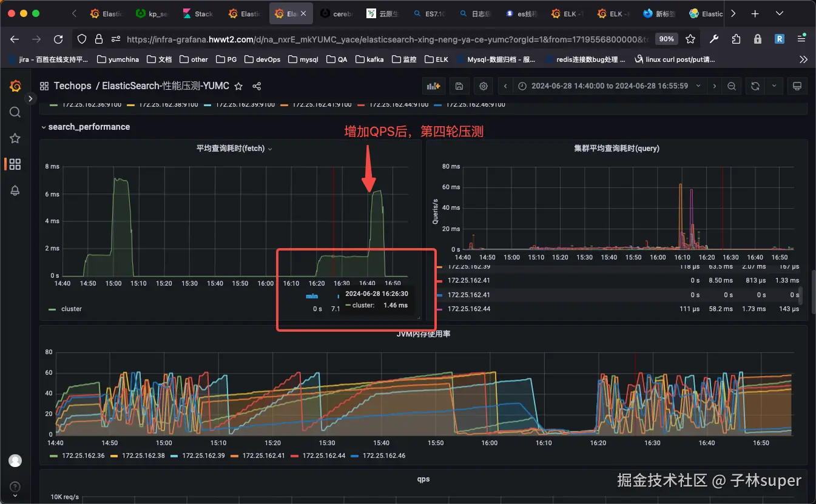Open the yumchina bookmark folder

coord(118,59)
